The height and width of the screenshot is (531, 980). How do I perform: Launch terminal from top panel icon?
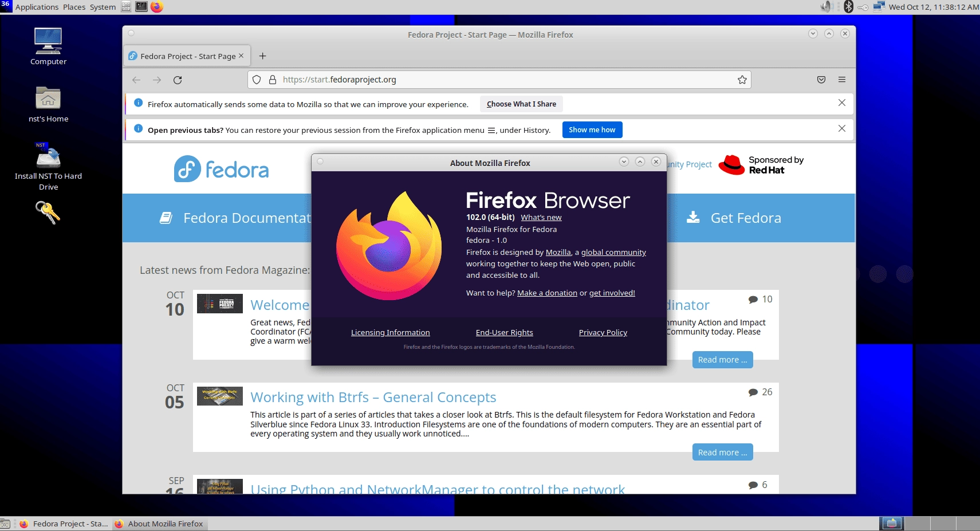[141, 7]
